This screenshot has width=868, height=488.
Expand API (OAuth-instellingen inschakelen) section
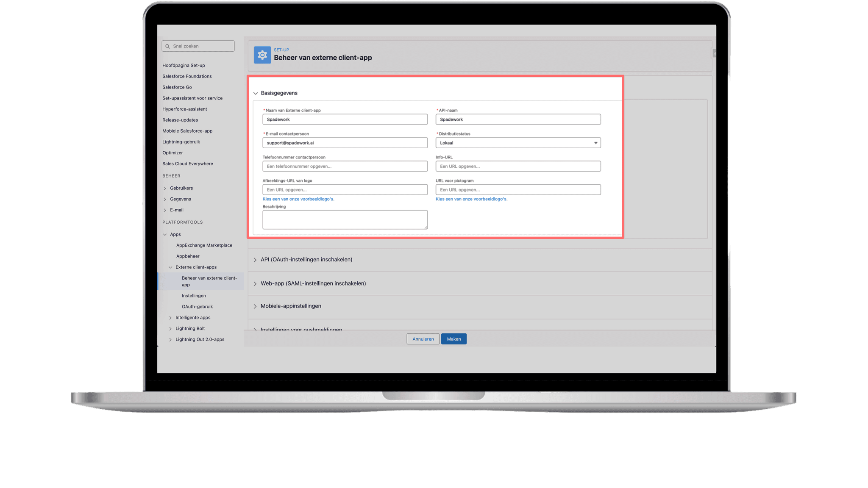point(255,260)
